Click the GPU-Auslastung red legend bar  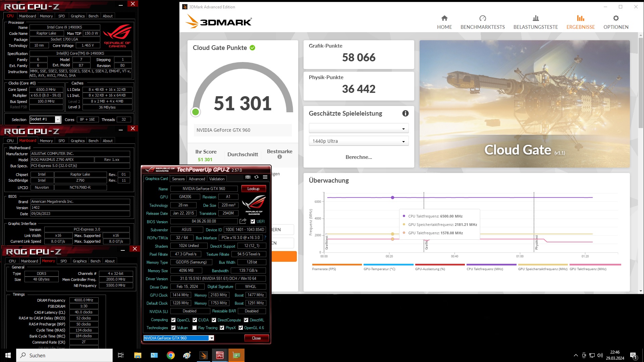coord(440,265)
